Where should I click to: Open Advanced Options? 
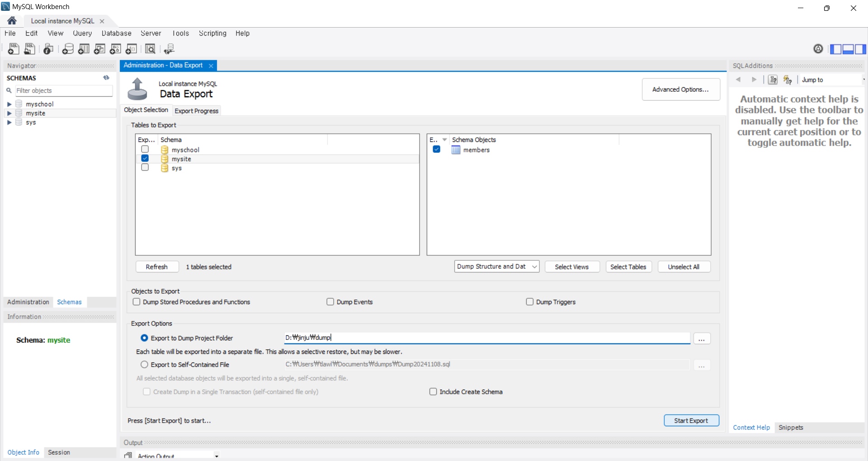681,89
